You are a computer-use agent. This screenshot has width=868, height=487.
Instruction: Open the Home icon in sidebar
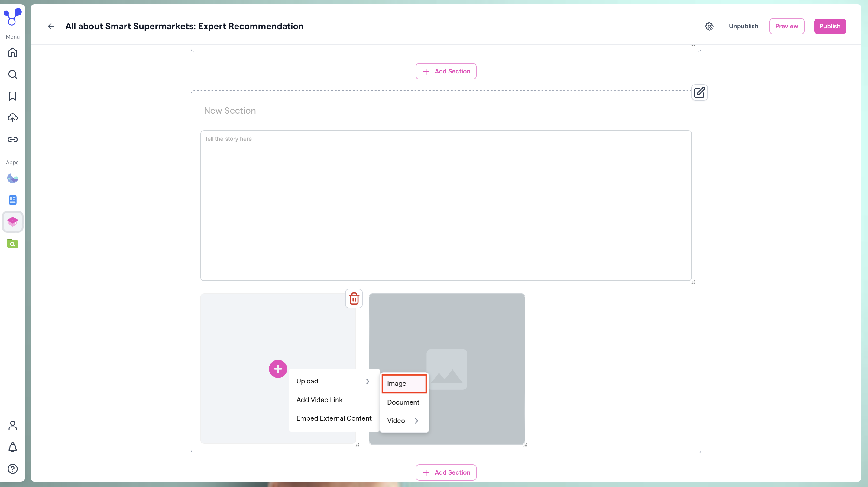(12, 53)
